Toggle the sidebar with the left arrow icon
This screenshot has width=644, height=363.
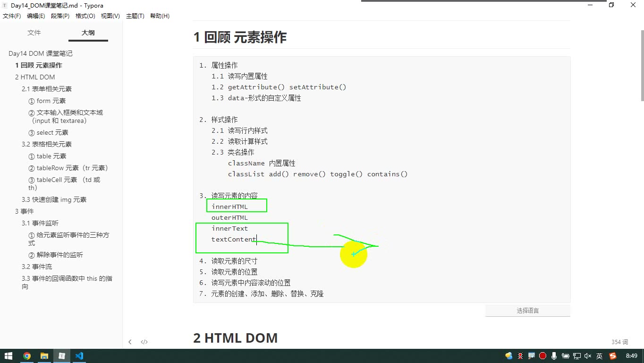click(130, 342)
